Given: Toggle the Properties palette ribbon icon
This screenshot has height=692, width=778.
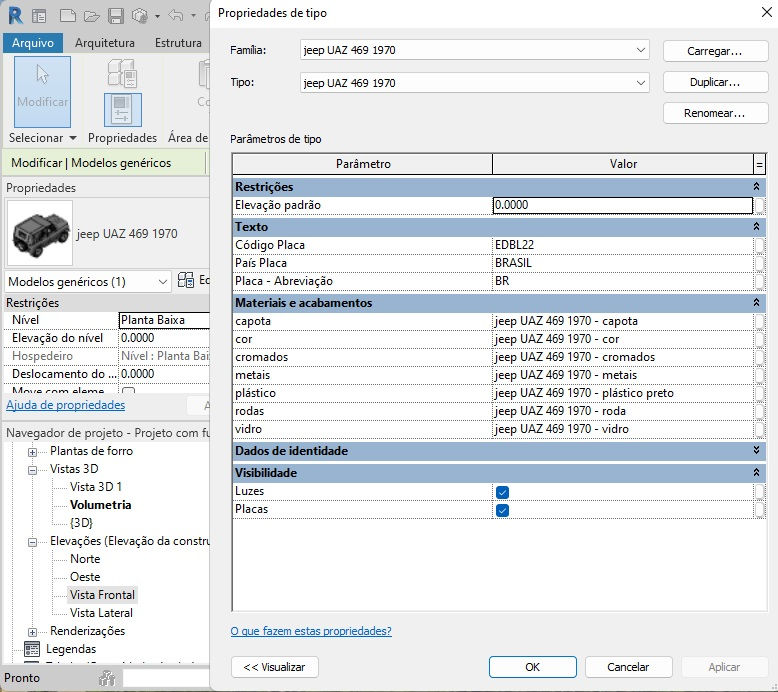Looking at the screenshot, I should pos(123,110).
